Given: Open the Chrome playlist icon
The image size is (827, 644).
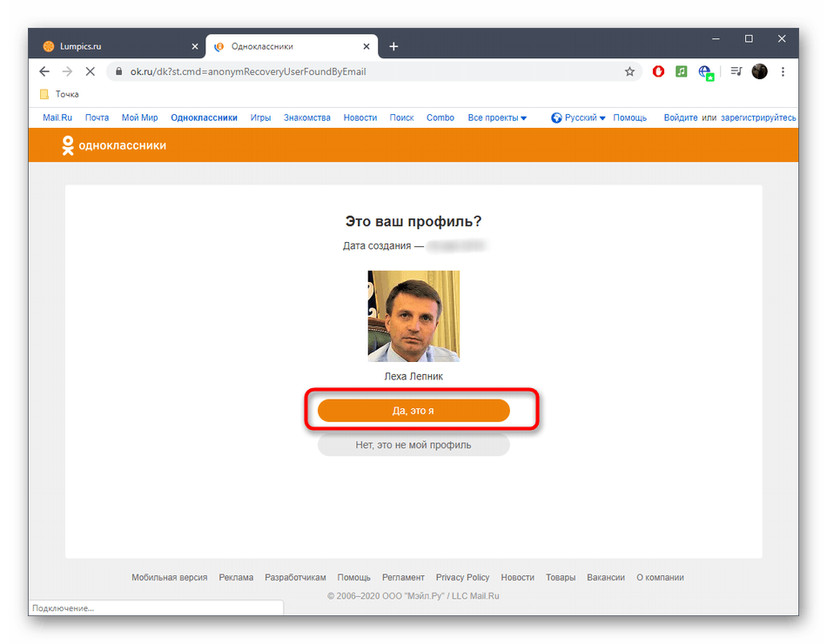Looking at the screenshot, I should tap(735, 71).
